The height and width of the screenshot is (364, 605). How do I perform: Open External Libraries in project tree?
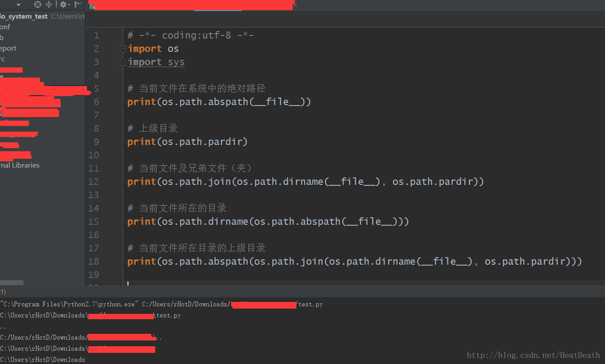[20, 165]
